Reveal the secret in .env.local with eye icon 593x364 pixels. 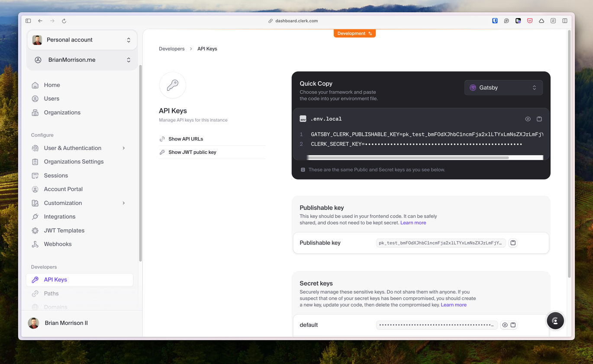click(528, 119)
